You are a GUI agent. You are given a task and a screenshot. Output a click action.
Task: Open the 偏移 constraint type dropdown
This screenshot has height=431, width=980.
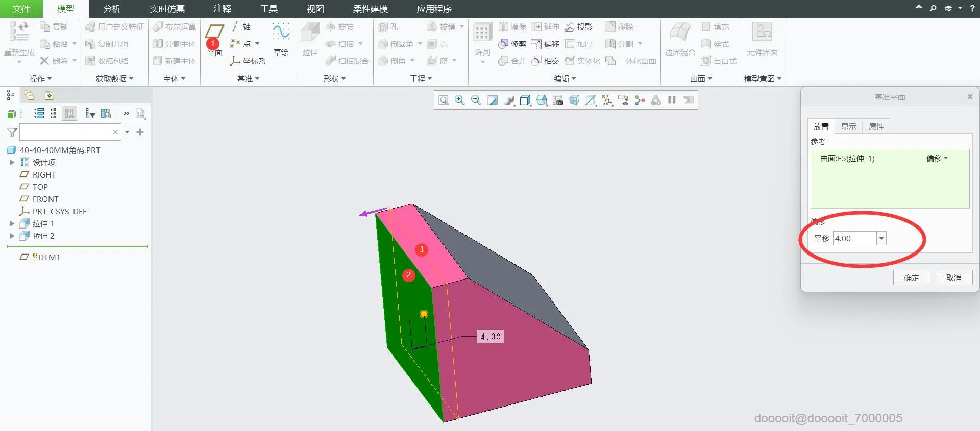click(x=937, y=159)
